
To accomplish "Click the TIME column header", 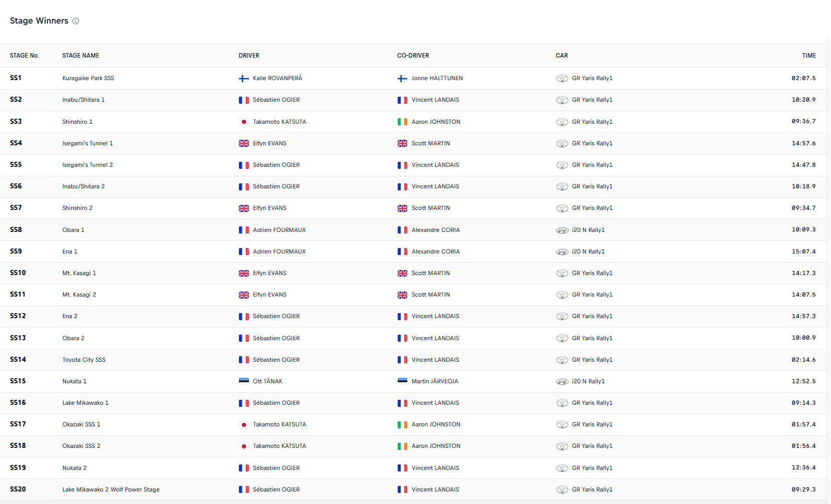I will (x=808, y=56).
